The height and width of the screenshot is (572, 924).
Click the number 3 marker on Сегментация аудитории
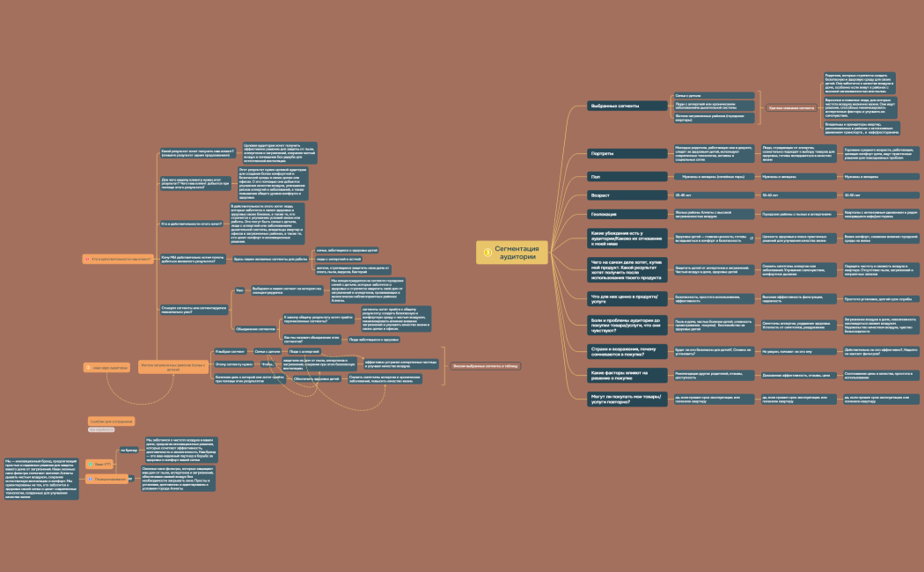click(x=487, y=253)
